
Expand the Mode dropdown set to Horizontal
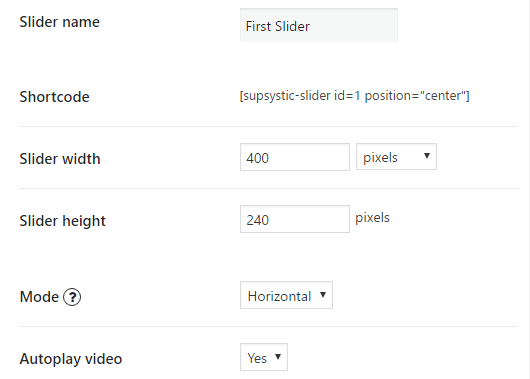[x=286, y=295]
